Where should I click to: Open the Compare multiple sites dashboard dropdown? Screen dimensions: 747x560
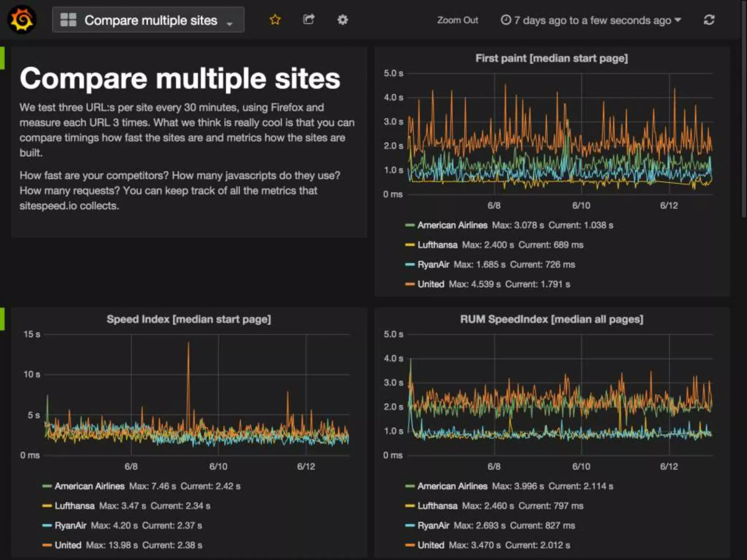coord(151,20)
